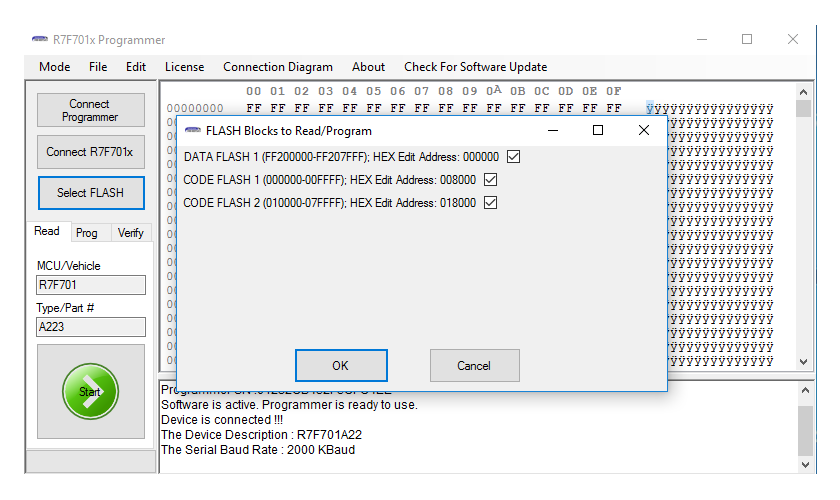Click the first FF byte under column 00
840x500 pixels.
tap(254, 108)
